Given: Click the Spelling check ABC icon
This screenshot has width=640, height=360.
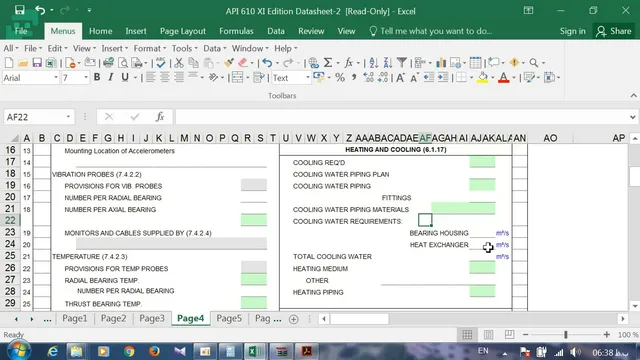Looking at the screenshot, I should (161, 62).
